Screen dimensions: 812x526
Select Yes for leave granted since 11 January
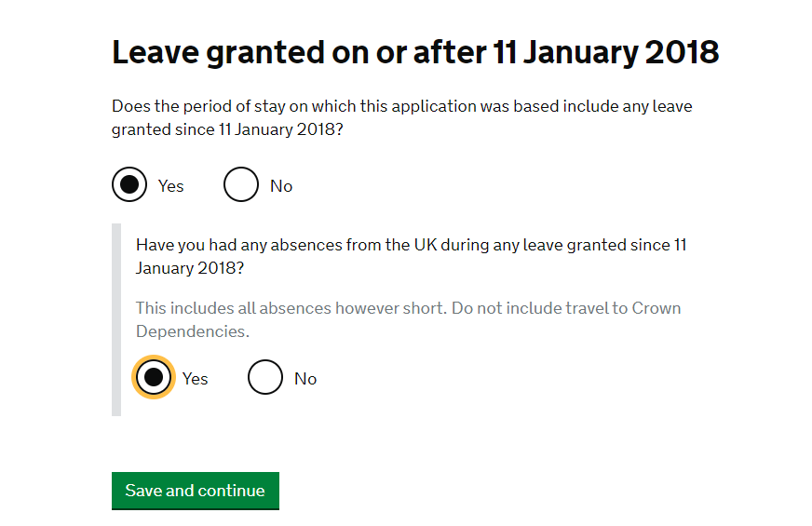(x=129, y=185)
